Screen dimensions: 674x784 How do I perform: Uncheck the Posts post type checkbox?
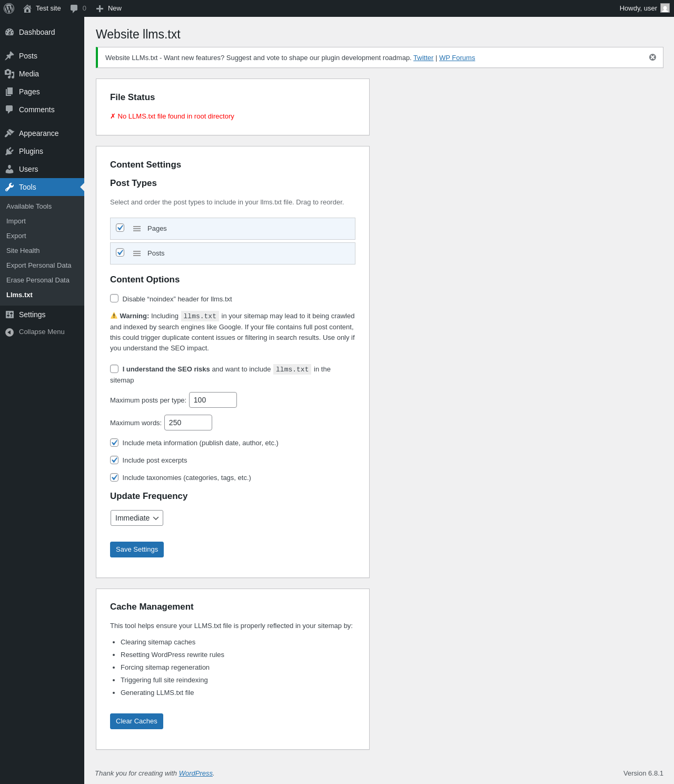coord(120,252)
